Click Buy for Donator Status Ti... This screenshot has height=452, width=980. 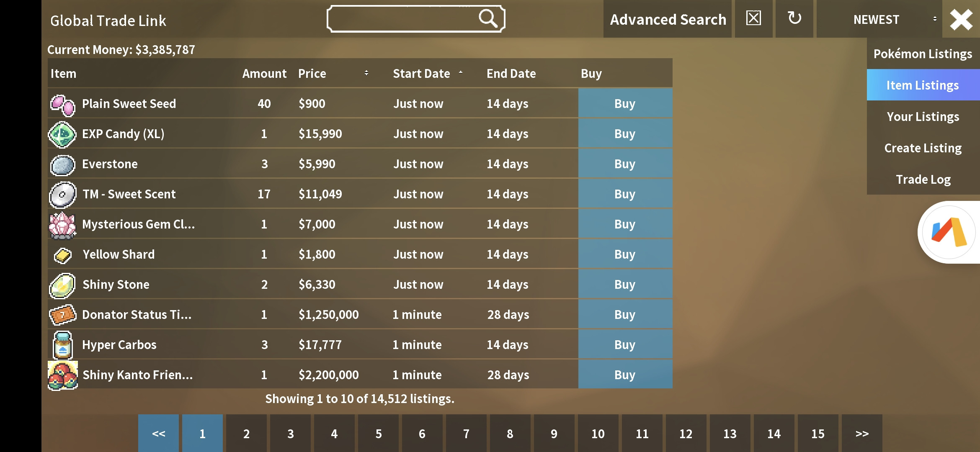[x=625, y=314]
